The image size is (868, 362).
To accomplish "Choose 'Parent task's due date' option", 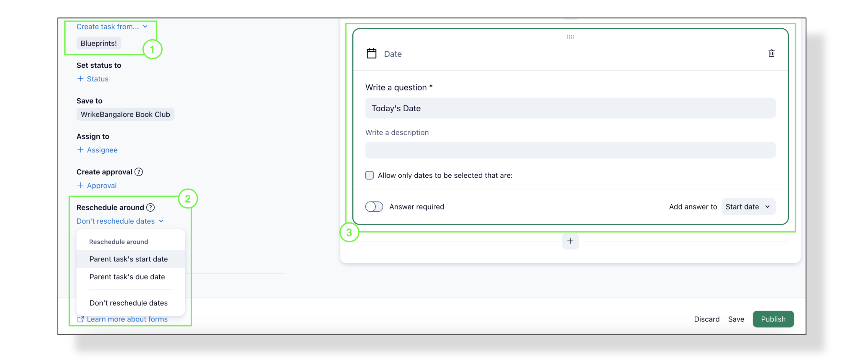I will click(x=127, y=277).
